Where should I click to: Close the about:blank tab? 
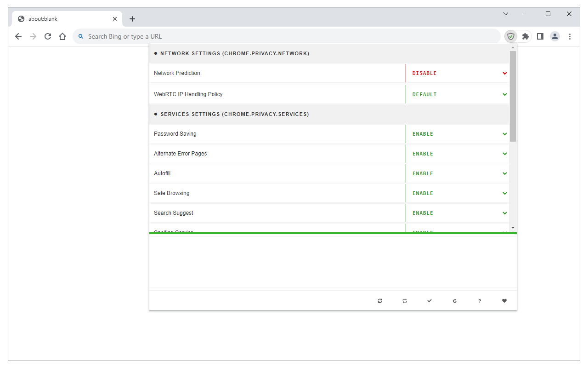[115, 19]
